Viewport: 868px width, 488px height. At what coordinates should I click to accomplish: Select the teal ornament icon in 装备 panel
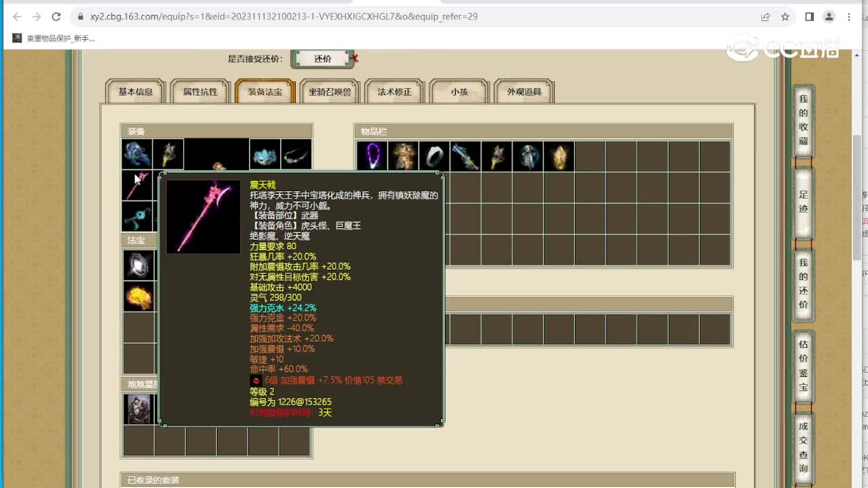137,217
